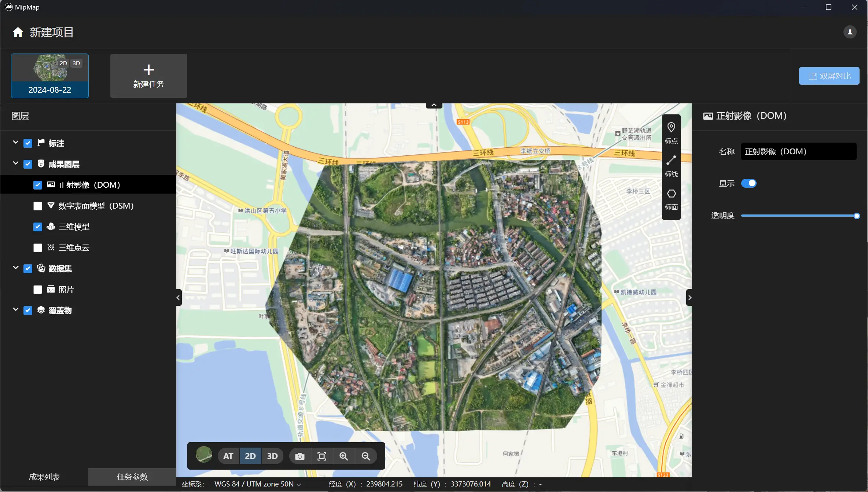Image resolution: width=868 pixels, height=492 pixels.
Task: Click the home icon beside 新建项目
Action: pyautogui.click(x=18, y=32)
